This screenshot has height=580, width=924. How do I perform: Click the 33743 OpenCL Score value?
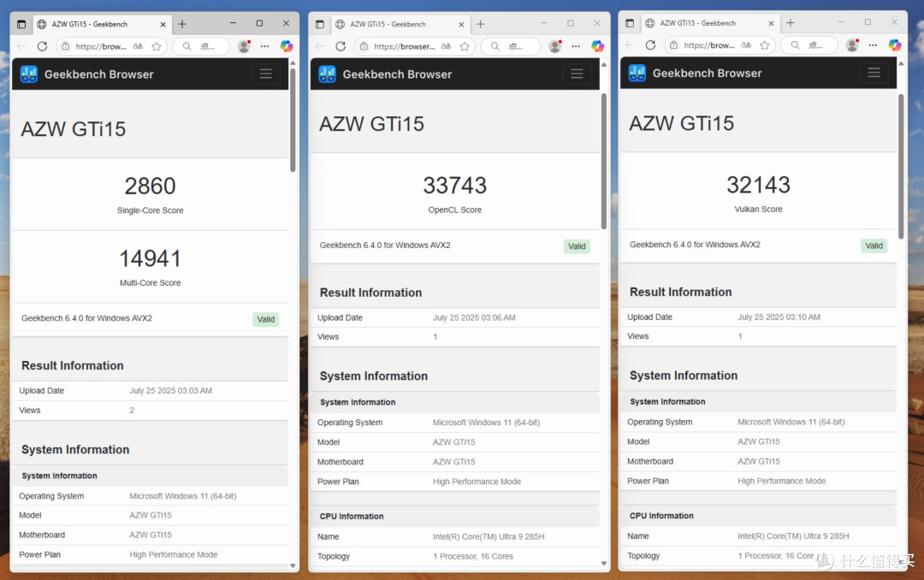(x=455, y=186)
